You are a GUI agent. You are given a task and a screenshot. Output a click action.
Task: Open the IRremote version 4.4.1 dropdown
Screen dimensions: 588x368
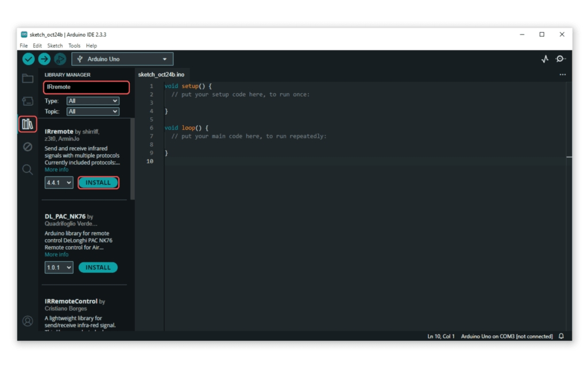tap(59, 182)
